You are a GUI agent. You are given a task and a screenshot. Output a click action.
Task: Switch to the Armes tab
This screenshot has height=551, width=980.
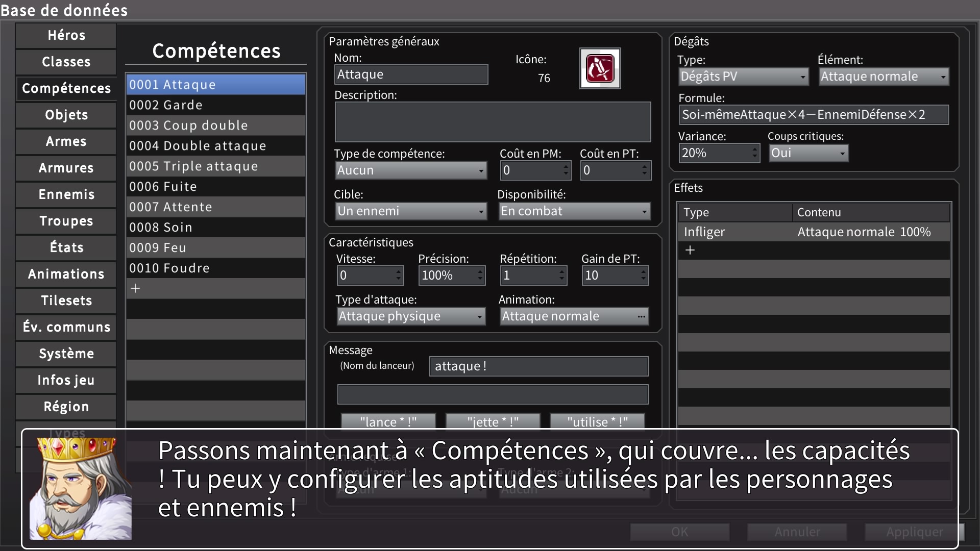[x=66, y=141]
